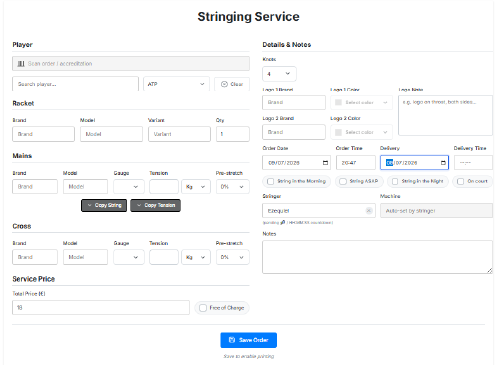Enable the String ASAP checkbox

click(343, 181)
